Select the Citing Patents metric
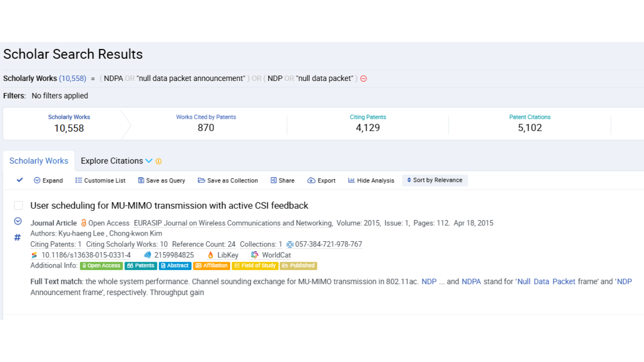644x362 pixels. (368, 123)
